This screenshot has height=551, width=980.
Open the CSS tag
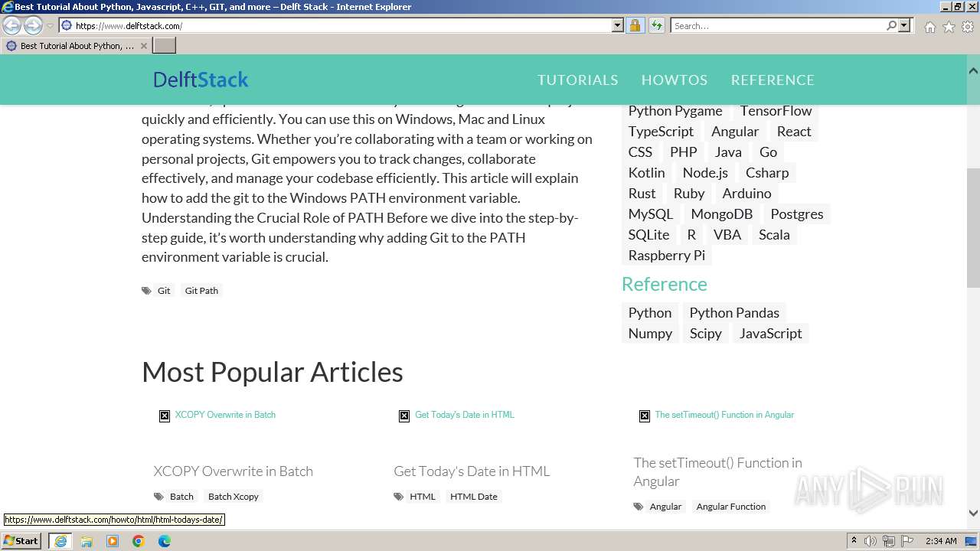[640, 152]
